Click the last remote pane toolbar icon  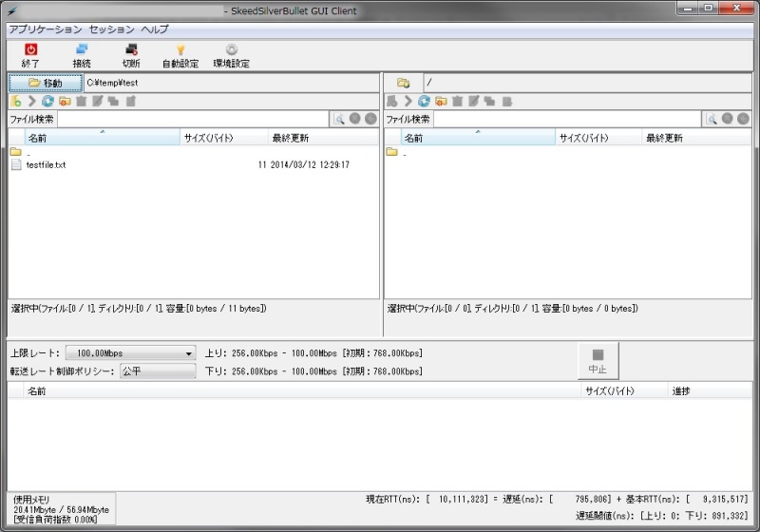click(507, 101)
